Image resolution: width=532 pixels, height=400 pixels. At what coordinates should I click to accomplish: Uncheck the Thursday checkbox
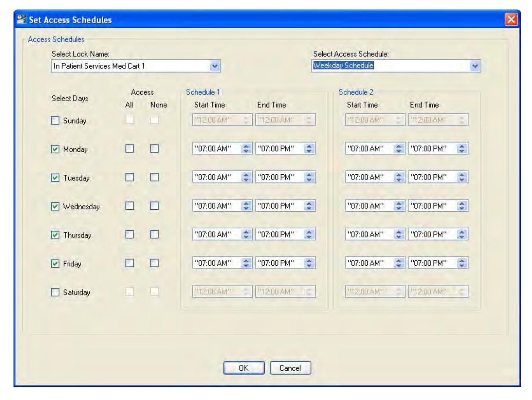click(55, 235)
